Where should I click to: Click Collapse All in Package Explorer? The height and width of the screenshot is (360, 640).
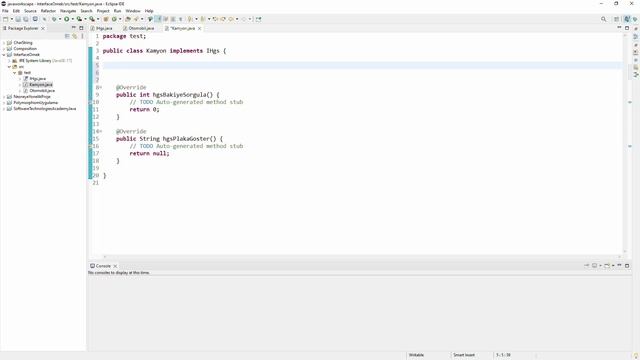[67, 36]
